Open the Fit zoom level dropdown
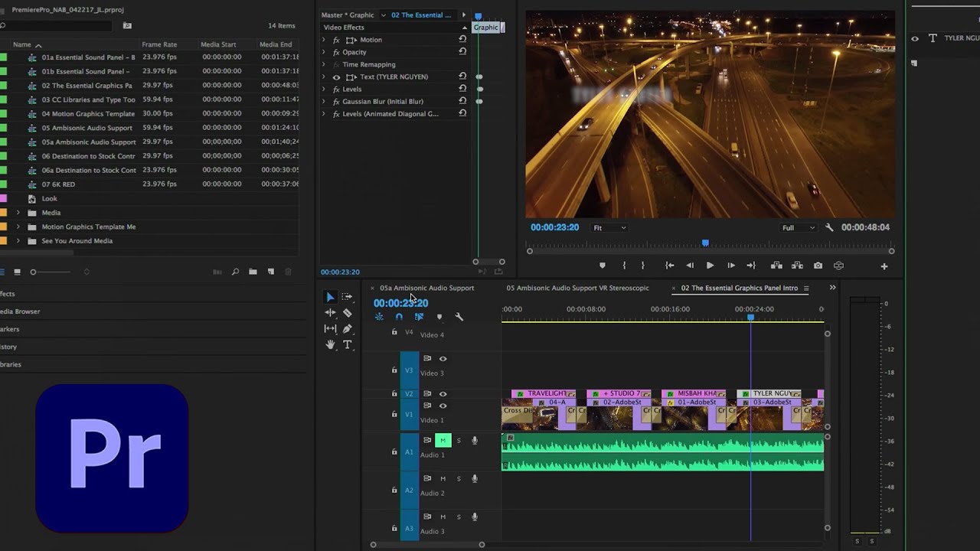 click(x=609, y=227)
